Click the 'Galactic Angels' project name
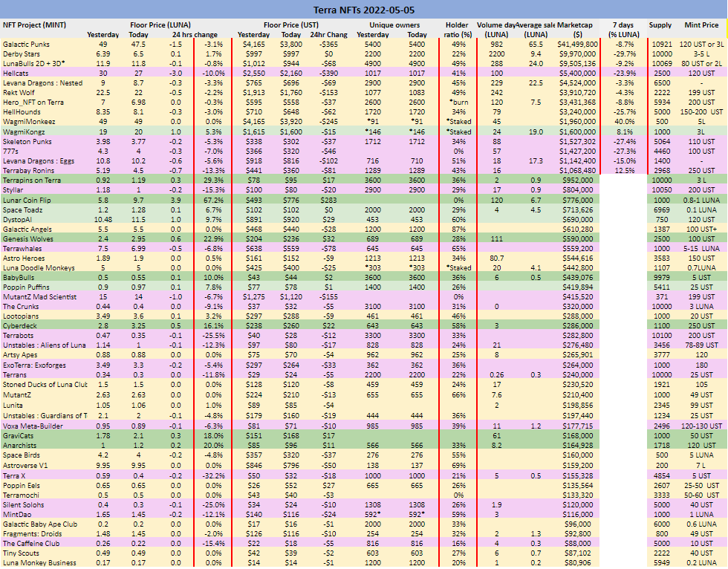This screenshot has width=728, height=569. point(27,230)
